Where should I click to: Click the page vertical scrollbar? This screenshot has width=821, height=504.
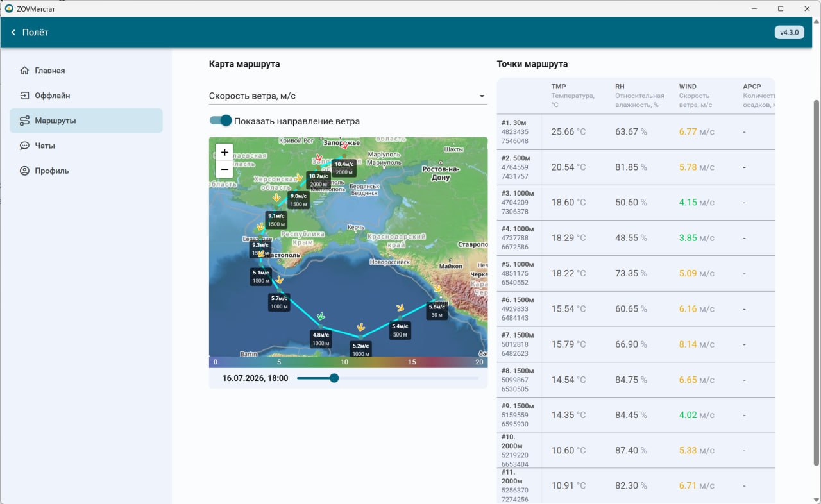point(817,282)
